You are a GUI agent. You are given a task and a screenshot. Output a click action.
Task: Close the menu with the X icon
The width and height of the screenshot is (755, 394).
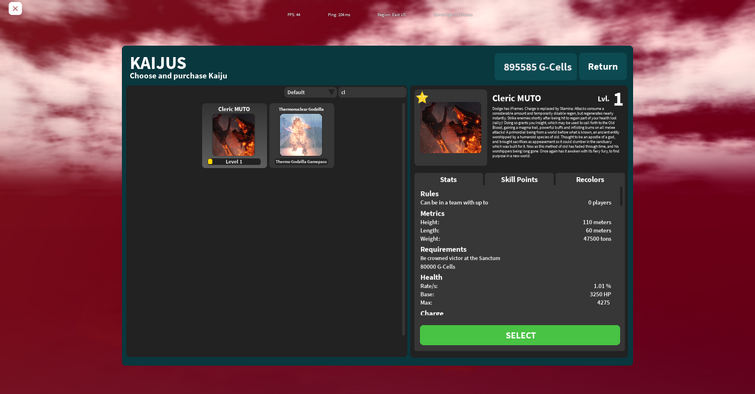tap(15, 8)
